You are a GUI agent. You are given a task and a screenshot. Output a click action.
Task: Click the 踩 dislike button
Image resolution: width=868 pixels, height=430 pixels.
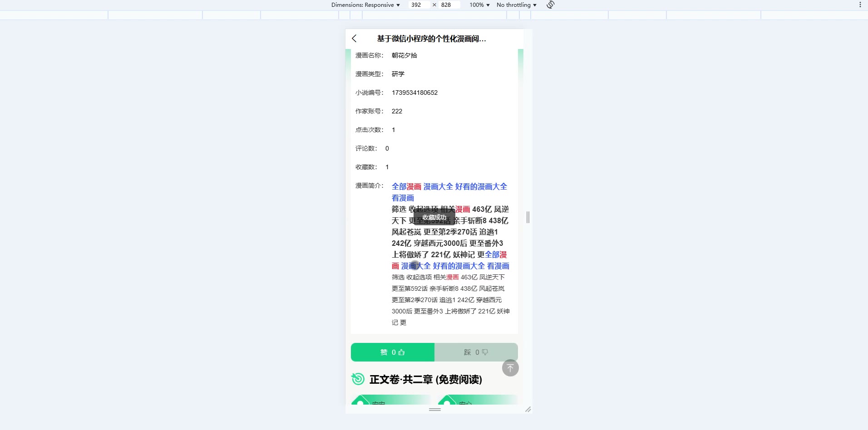tap(476, 352)
